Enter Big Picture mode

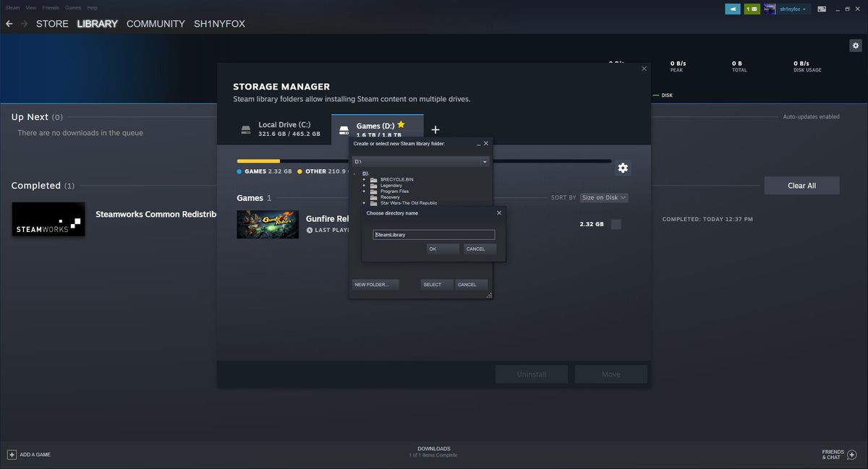tap(821, 8)
